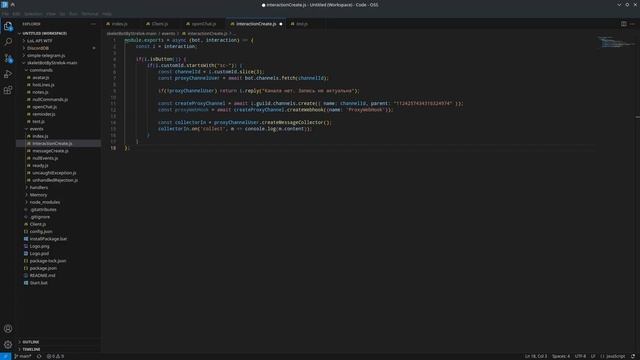Screen dimensions: 640x360
Task: Expand the DiscordDB folder
Action: pos(38,48)
